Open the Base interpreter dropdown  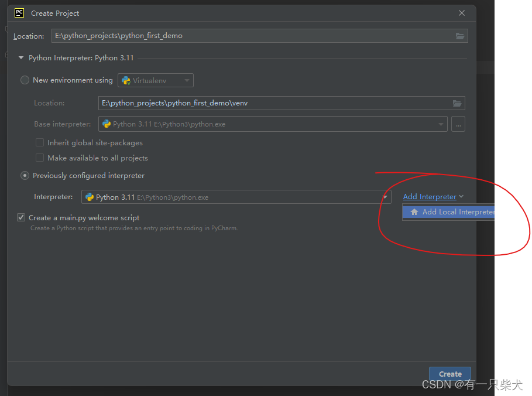273,124
